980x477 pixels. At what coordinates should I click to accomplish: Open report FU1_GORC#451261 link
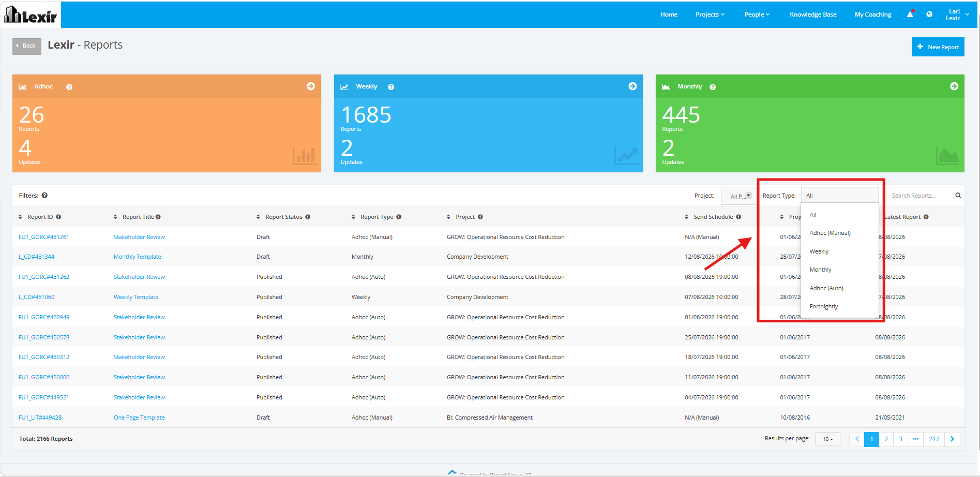coord(43,237)
